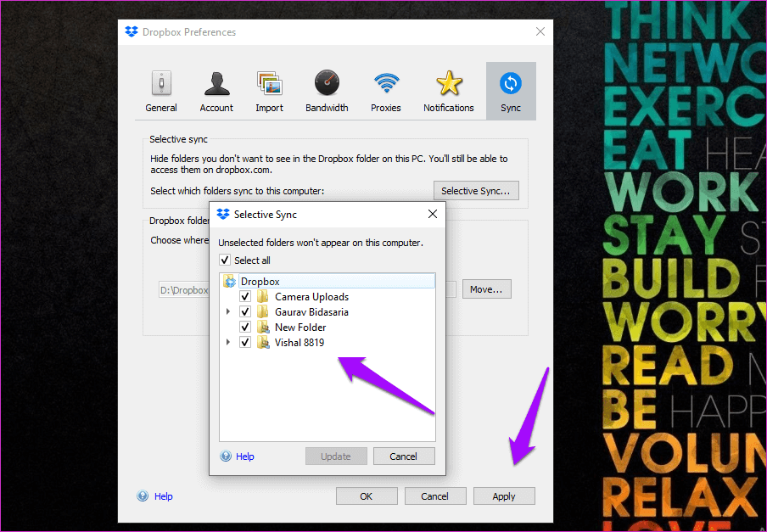Open the Import photos icon
767x532 pixels.
[x=270, y=83]
